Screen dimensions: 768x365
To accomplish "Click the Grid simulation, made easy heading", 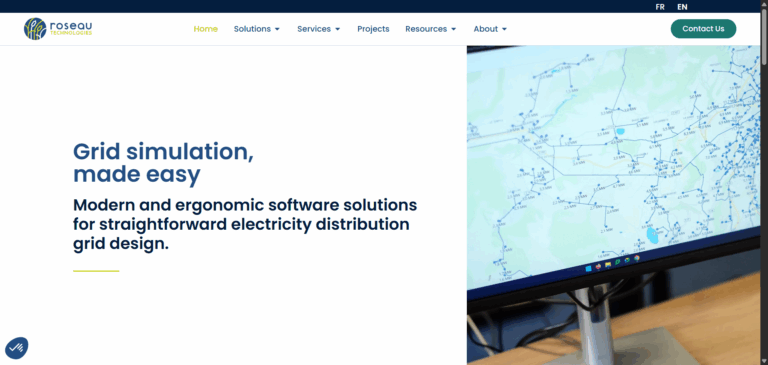I will coord(163,163).
